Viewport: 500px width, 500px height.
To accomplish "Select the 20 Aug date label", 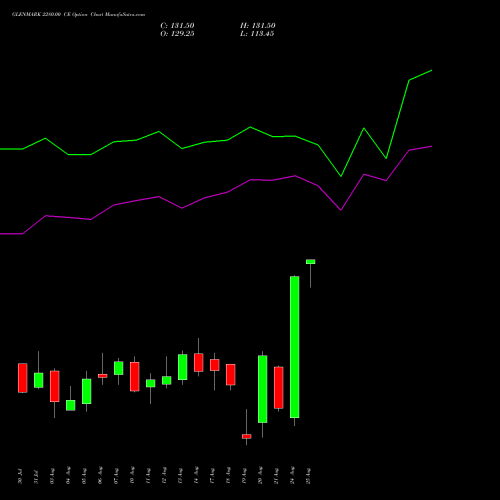I will tap(260, 476).
